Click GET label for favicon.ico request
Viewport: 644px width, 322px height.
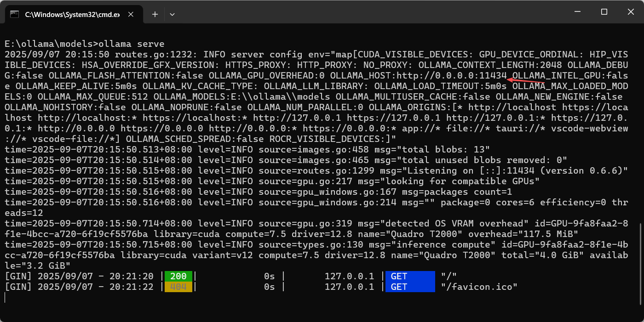[x=410, y=287]
